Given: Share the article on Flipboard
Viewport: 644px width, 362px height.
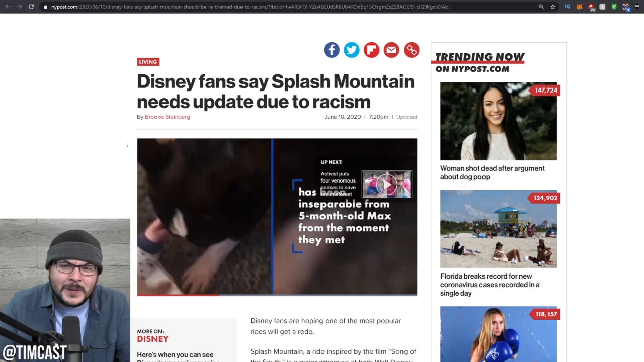Looking at the screenshot, I should pos(371,50).
